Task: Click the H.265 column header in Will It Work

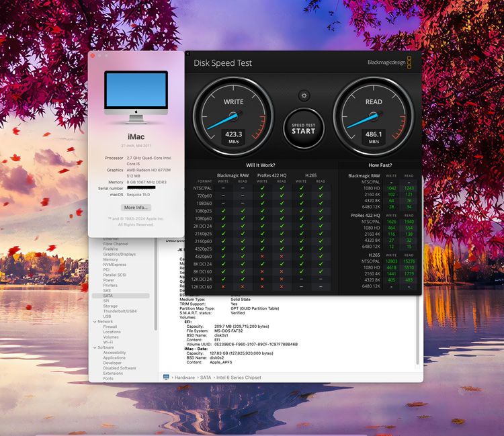Action: tap(311, 175)
